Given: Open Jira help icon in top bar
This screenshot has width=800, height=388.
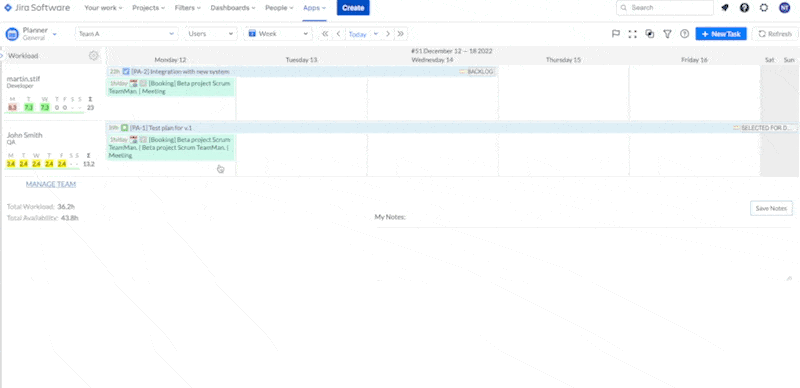Looking at the screenshot, I should pyautogui.click(x=744, y=8).
